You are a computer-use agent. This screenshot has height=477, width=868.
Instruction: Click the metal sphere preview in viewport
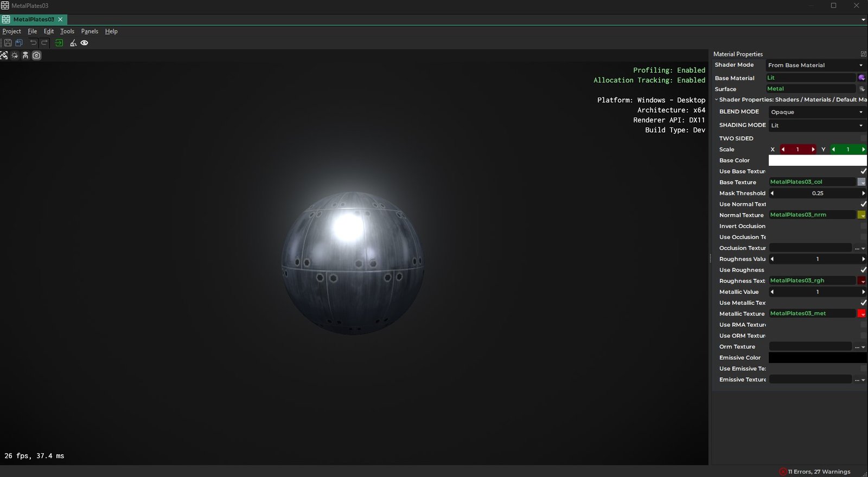click(x=353, y=263)
